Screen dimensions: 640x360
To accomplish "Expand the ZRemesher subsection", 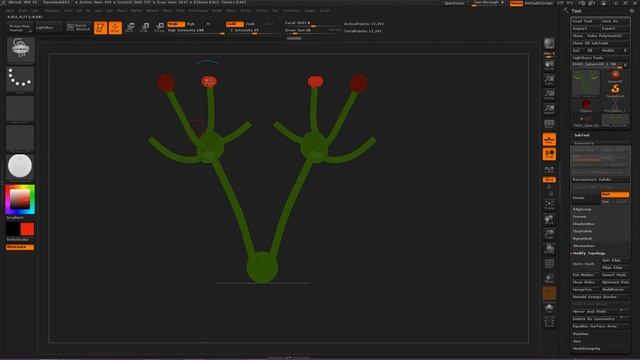I will pos(584,246).
